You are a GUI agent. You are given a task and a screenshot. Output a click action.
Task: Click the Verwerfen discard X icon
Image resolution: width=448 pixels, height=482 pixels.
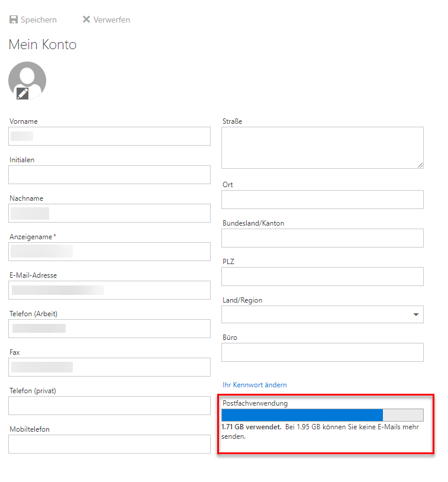click(x=86, y=20)
